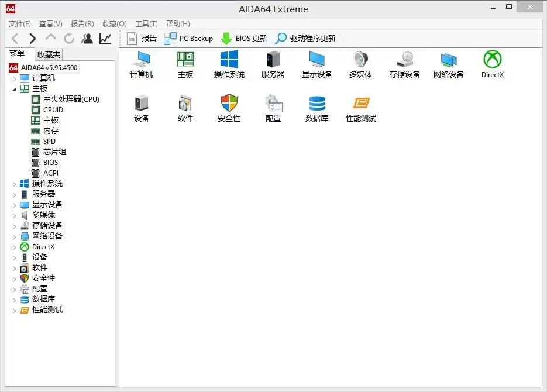
Task: Switch to the 收藏夹 tab
Action: click(49, 54)
